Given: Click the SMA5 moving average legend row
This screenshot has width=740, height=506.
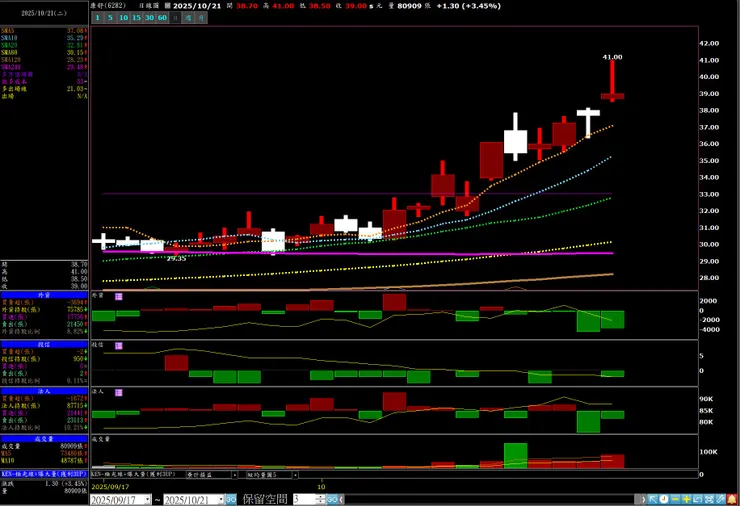Looking at the screenshot, I should [x=44, y=31].
